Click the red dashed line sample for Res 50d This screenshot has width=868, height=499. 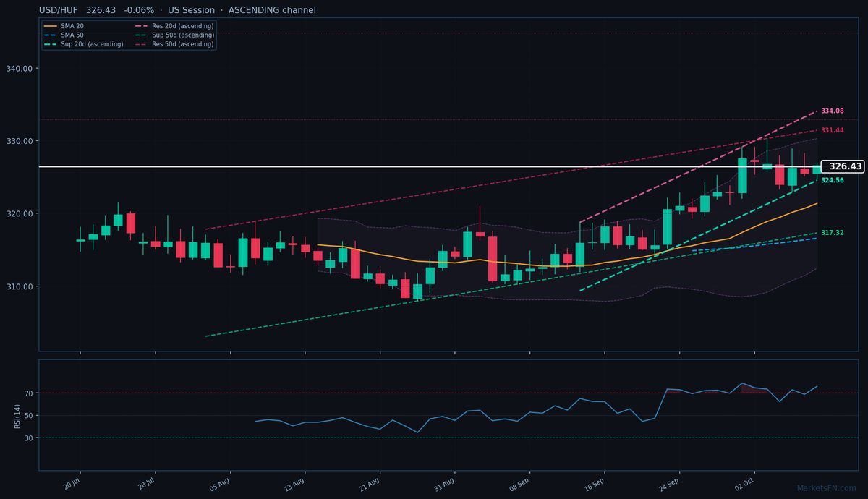point(140,44)
